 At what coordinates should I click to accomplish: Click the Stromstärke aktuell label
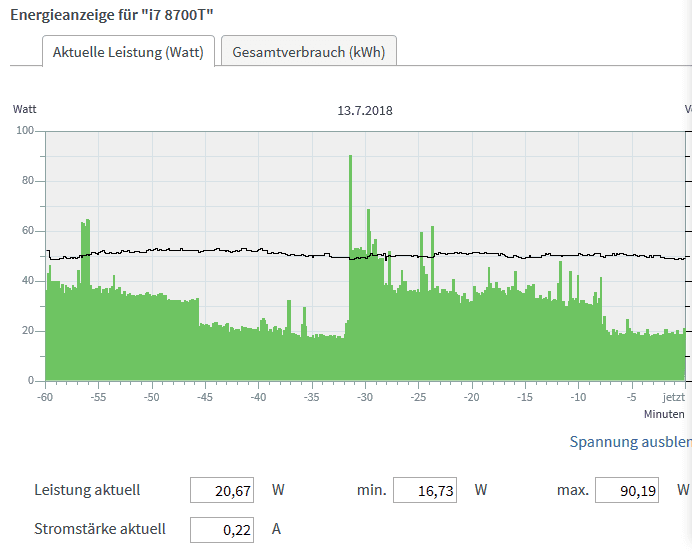100,529
